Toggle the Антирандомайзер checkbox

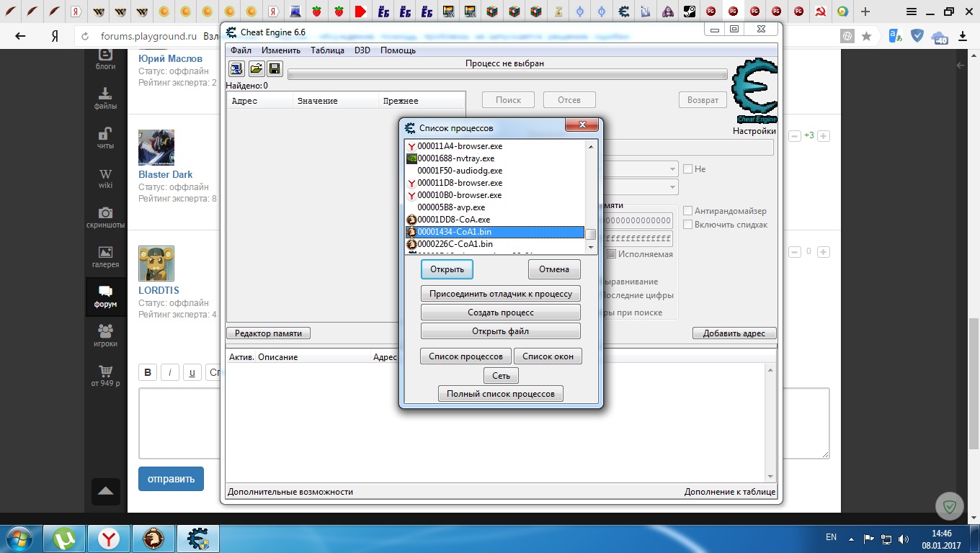click(688, 211)
